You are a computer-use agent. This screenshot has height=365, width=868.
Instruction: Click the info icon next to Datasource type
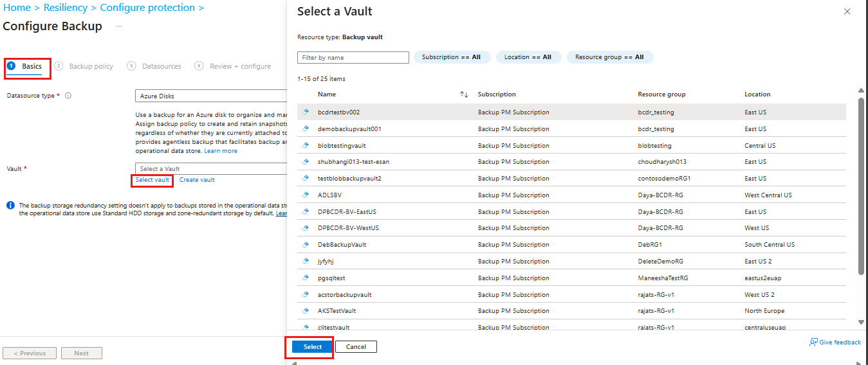click(x=68, y=96)
